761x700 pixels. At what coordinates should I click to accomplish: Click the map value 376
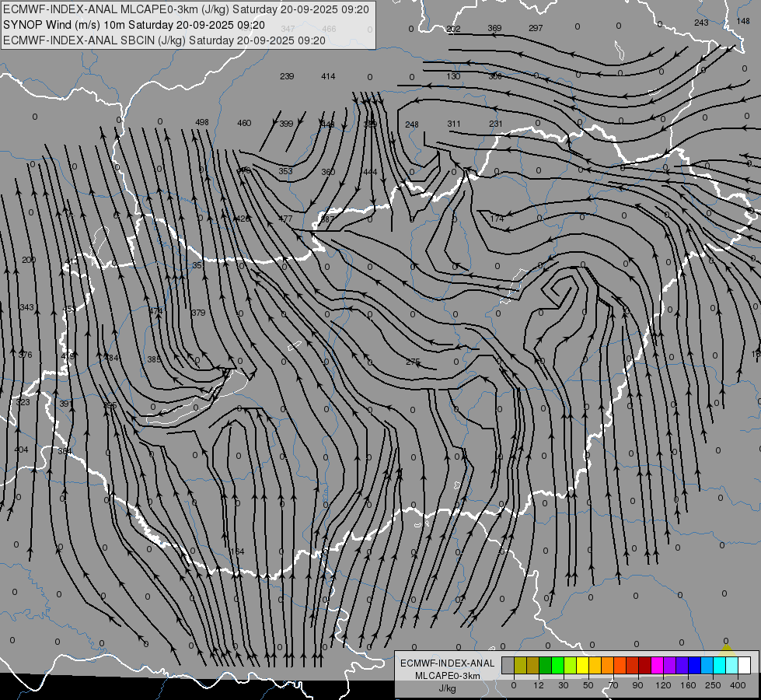[x=25, y=355]
